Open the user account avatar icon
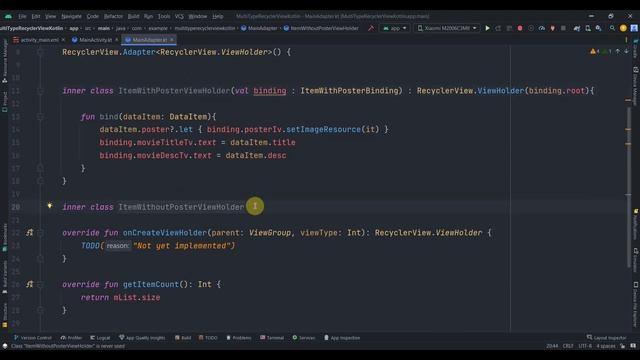The image size is (640, 360). pyautogui.click(x=634, y=28)
